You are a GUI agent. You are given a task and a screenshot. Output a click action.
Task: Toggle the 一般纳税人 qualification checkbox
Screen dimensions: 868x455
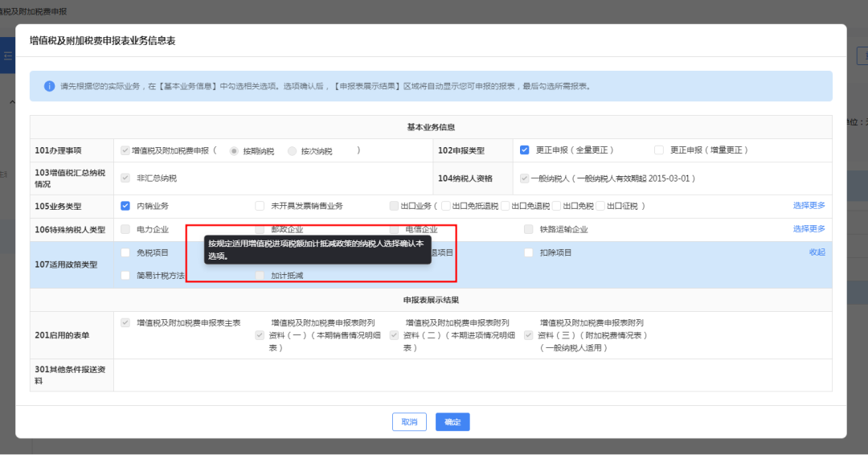point(524,178)
